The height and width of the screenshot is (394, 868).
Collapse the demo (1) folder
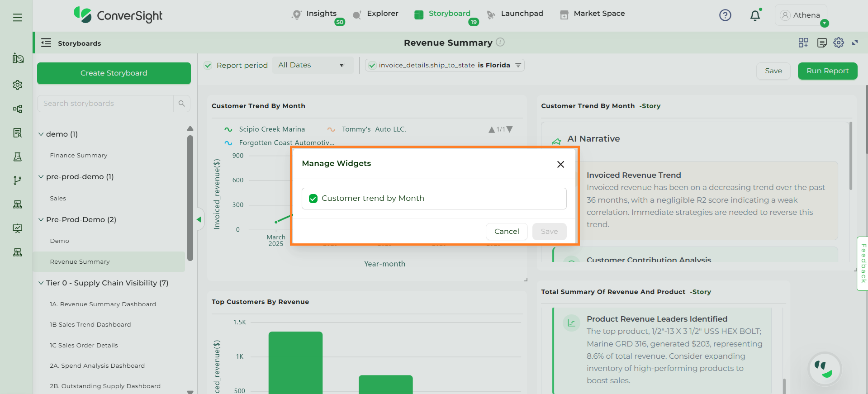coord(41,134)
